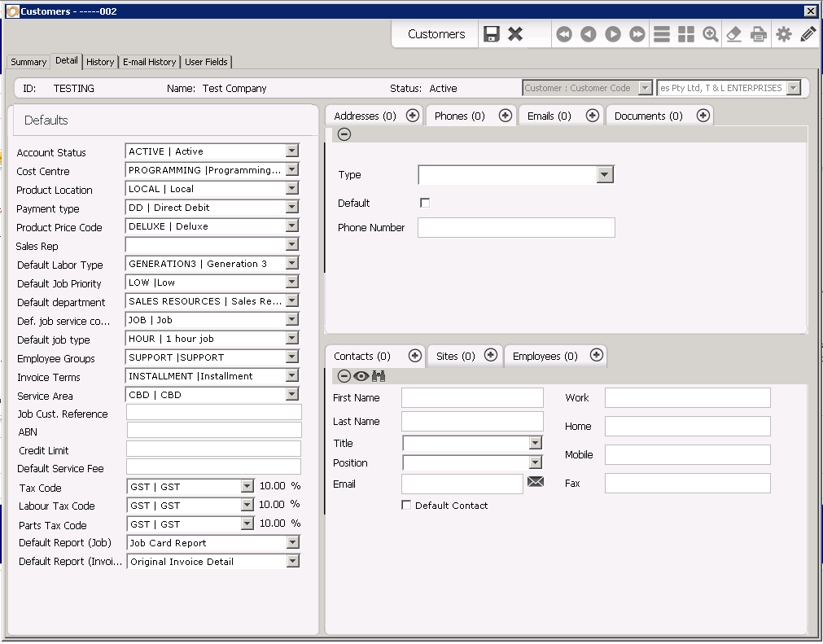This screenshot has width=823, height=644.
Task: Switch to the E-mail History tab
Action: [149, 62]
